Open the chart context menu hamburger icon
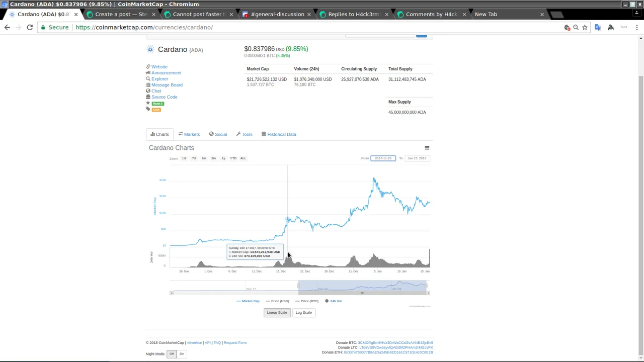The image size is (644, 362). coord(427,148)
